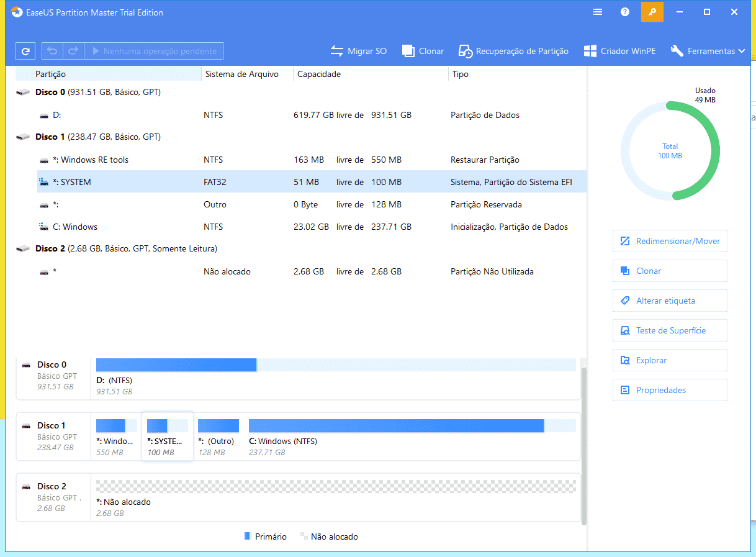Open the license key activation icon
Viewport: 756px width, 557px height.
point(652,12)
